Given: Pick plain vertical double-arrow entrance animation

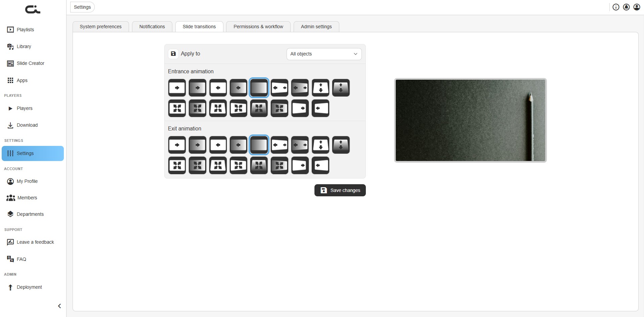Looking at the screenshot, I should [320, 88].
